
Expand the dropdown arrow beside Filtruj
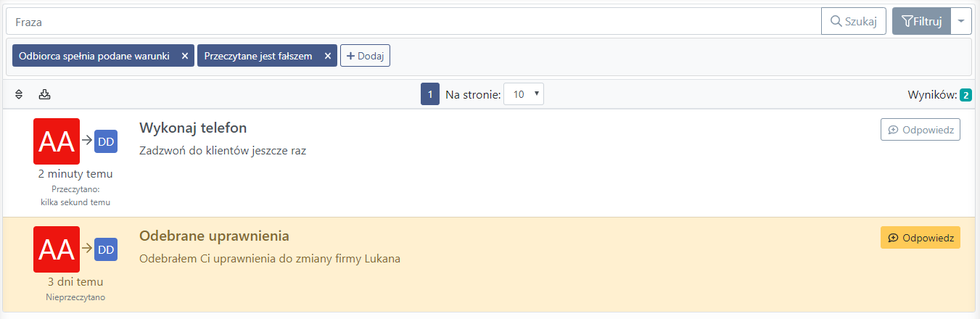pos(961,22)
